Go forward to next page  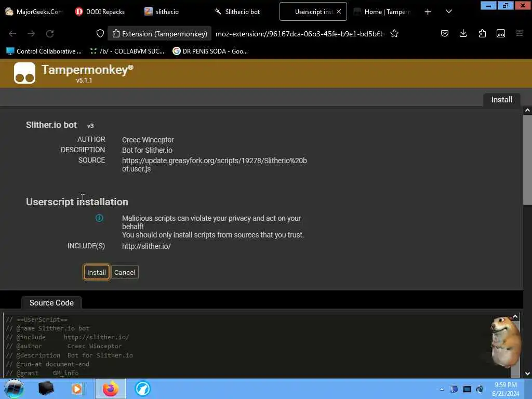tap(31, 34)
